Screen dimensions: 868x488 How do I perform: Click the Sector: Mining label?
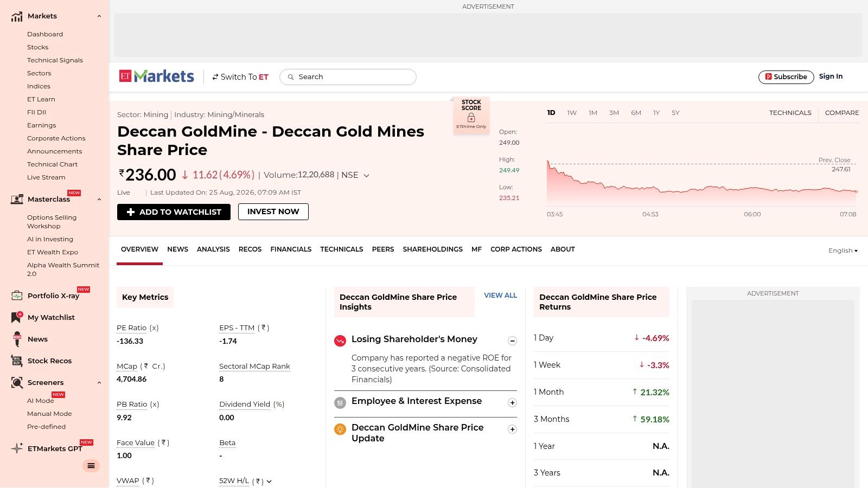143,115
